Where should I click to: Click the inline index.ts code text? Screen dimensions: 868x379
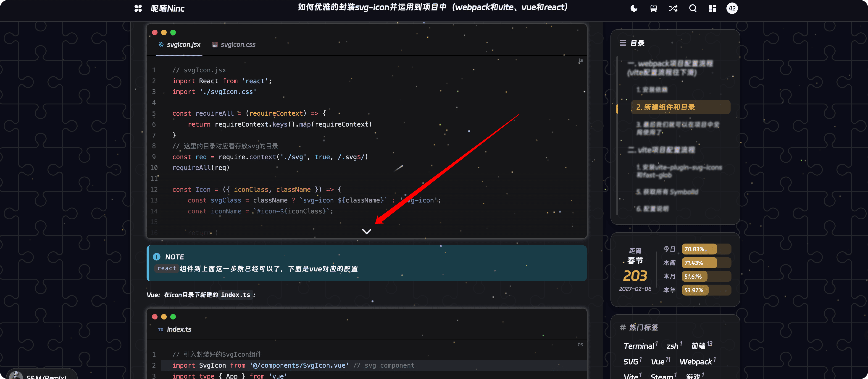pyautogui.click(x=236, y=295)
